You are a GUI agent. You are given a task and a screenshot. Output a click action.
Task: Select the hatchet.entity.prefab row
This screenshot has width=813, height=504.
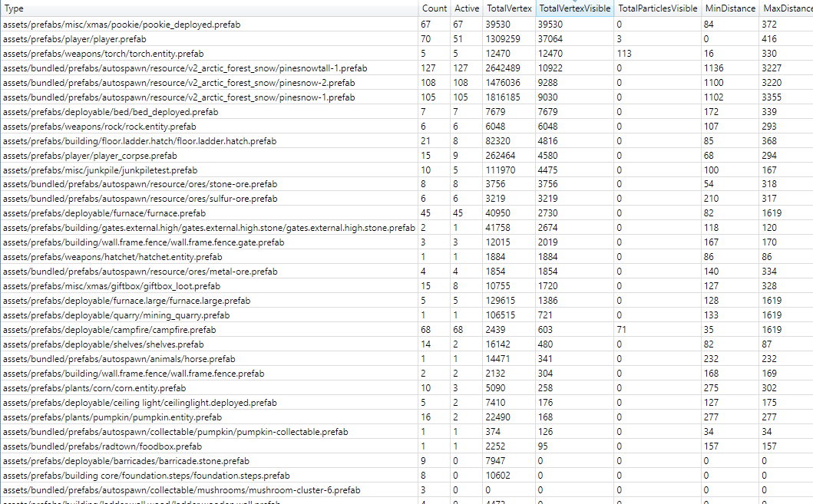[x=407, y=256]
